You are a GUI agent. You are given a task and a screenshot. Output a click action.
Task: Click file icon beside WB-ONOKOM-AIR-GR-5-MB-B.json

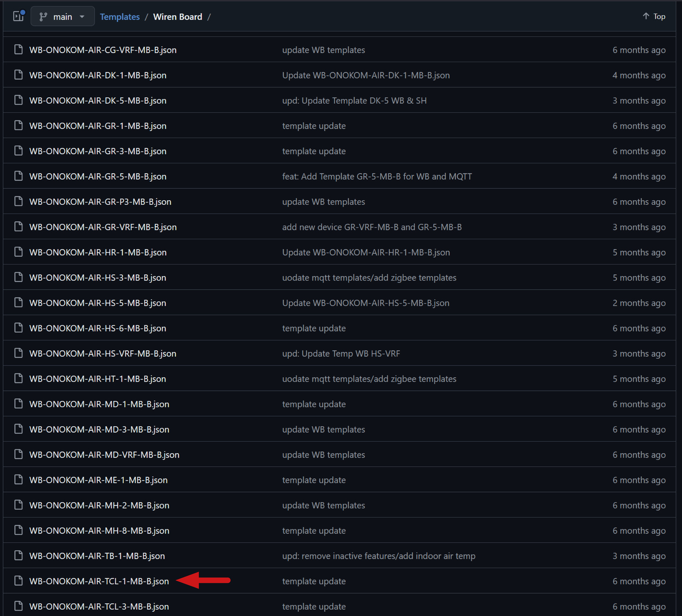point(19,176)
